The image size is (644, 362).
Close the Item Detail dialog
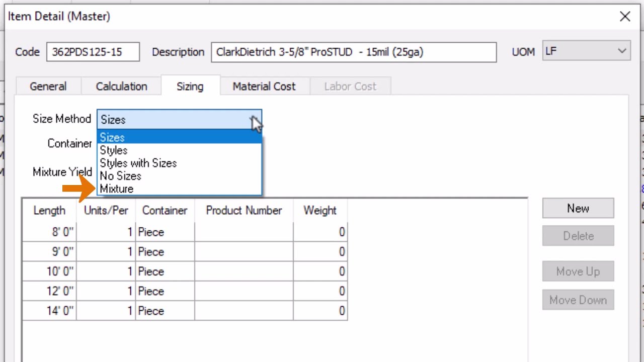pos(625,17)
